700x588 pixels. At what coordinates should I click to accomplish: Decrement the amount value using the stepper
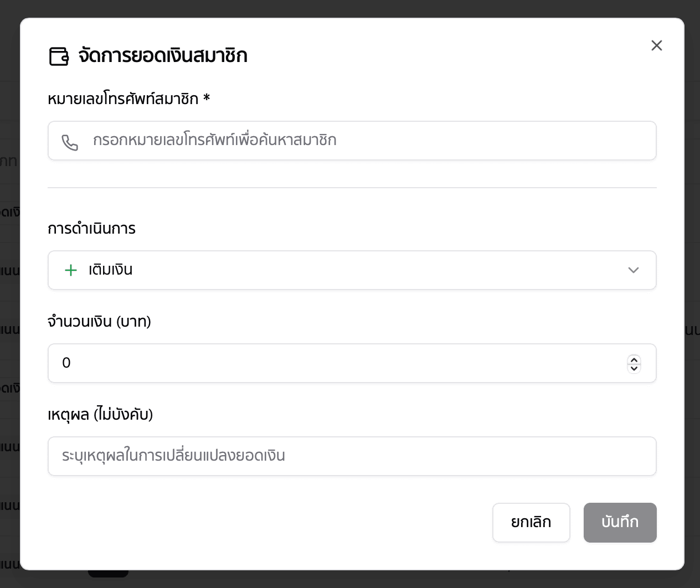(634, 368)
